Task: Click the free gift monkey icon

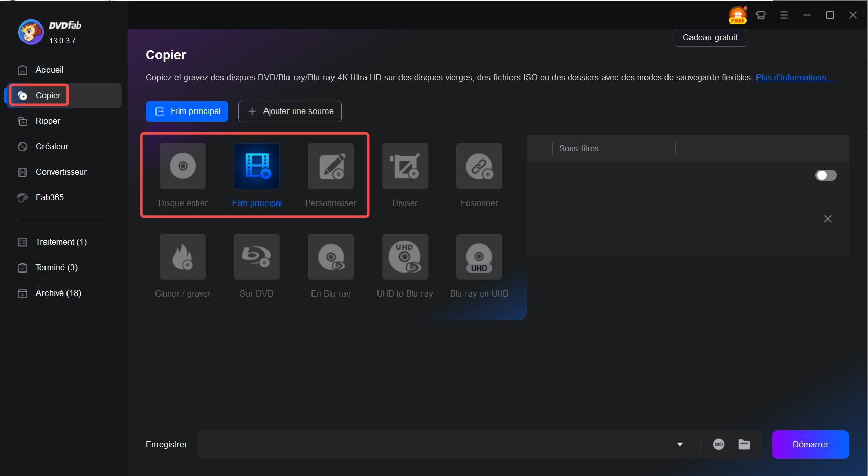Action: (738, 15)
